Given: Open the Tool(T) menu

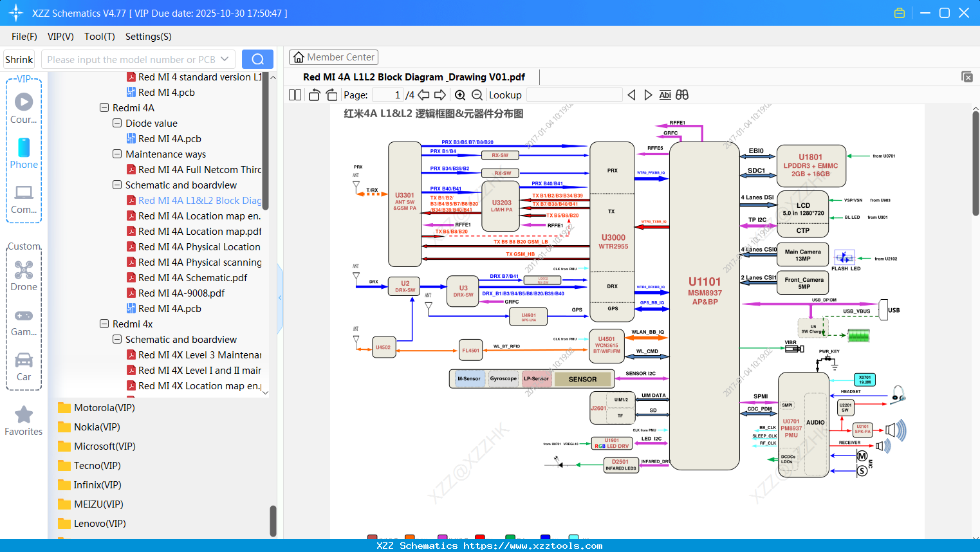Looking at the screenshot, I should (100, 37).
